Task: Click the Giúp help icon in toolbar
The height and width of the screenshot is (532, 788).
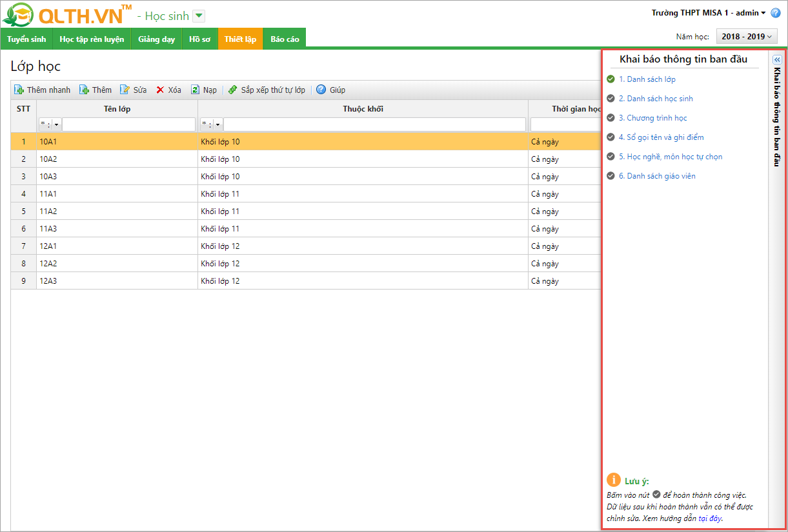Action: point(321,90)
